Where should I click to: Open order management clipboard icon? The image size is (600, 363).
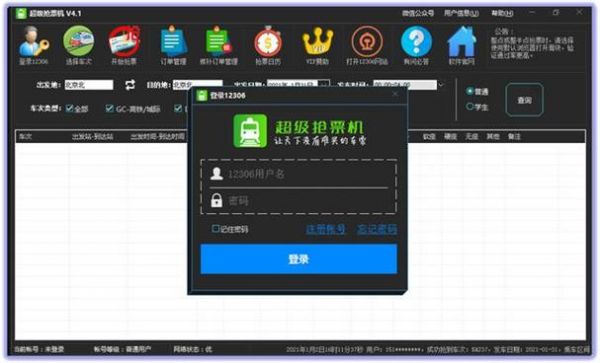click(x=173, y=46)
